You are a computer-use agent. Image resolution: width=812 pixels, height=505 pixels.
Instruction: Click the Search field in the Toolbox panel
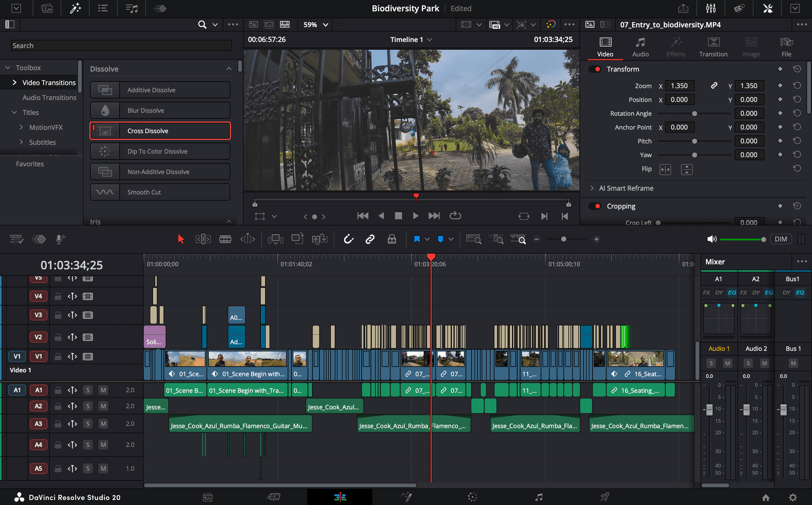point(121,45)
